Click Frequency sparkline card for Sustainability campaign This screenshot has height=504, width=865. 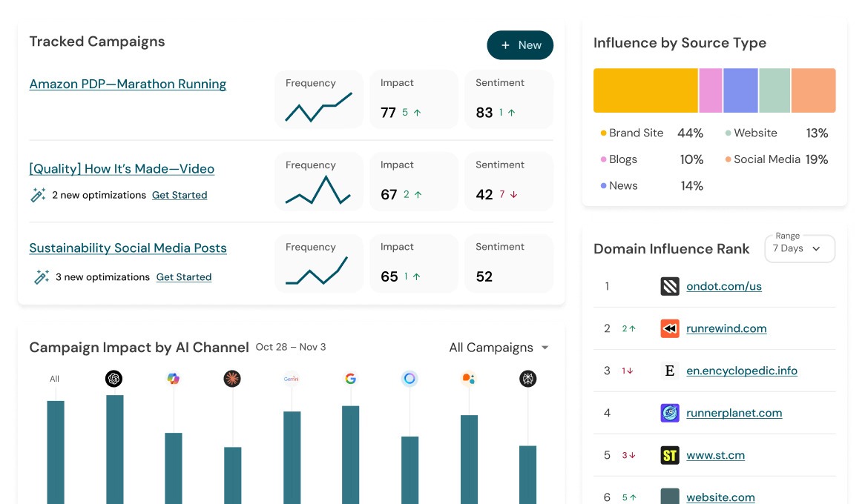pos(319,264)
